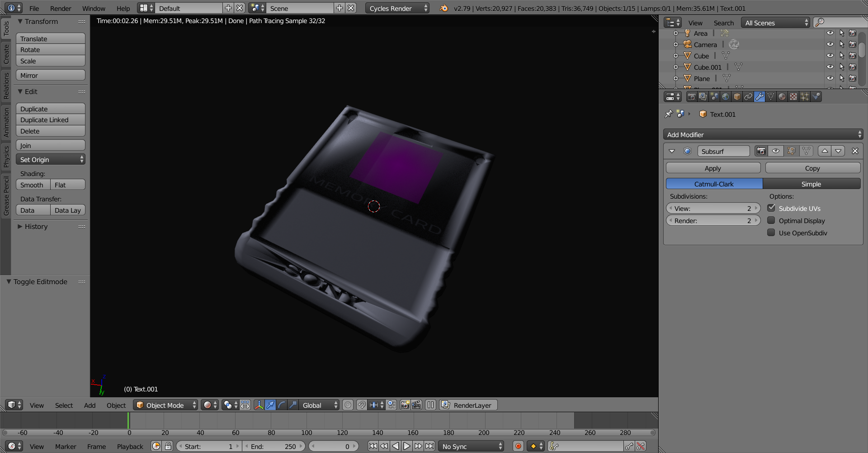The image size is (868, 453).
Task: Enable the Use OpenSubdiv checkbox
Action: [771, 233]
